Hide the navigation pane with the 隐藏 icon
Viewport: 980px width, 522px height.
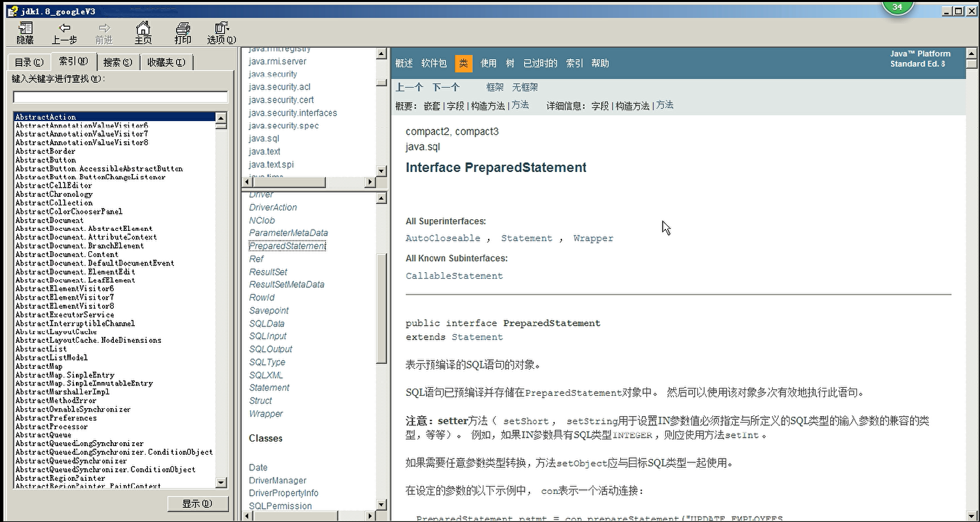(x=25, y=33)
